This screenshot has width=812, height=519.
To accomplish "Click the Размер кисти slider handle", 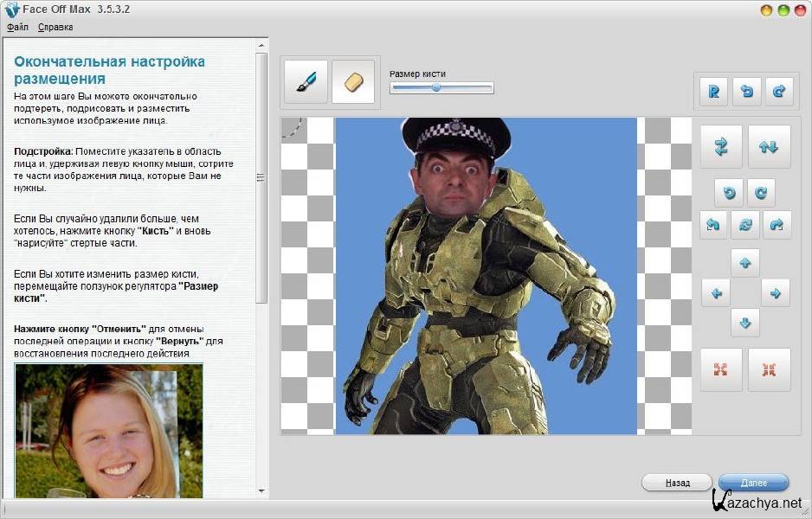I will coord(435,87).
